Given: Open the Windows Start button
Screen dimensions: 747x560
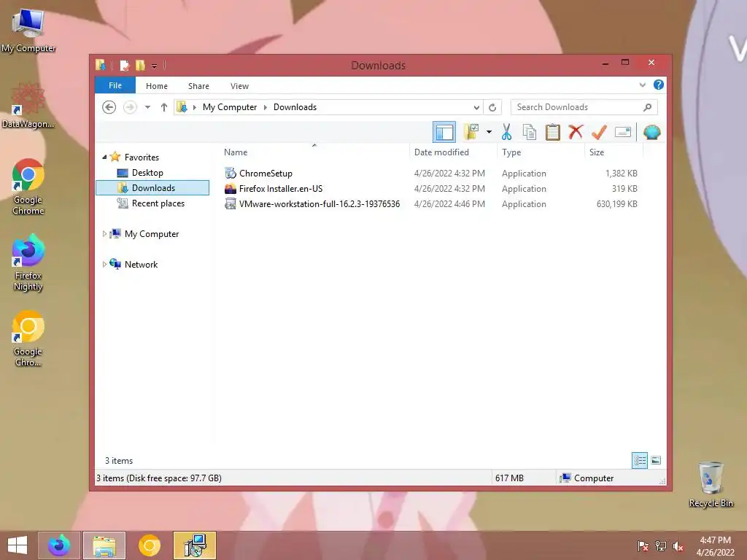Looking at the screenshot, I should pos(18,545).
